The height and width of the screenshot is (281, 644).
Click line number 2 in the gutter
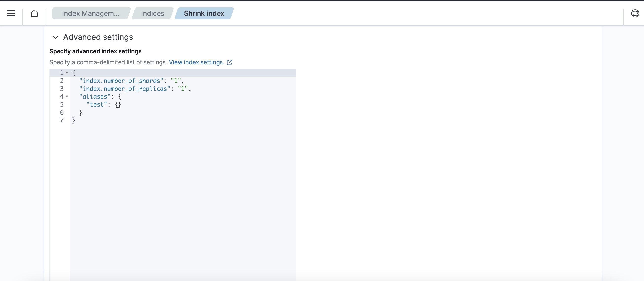click(x=62, y=81)
